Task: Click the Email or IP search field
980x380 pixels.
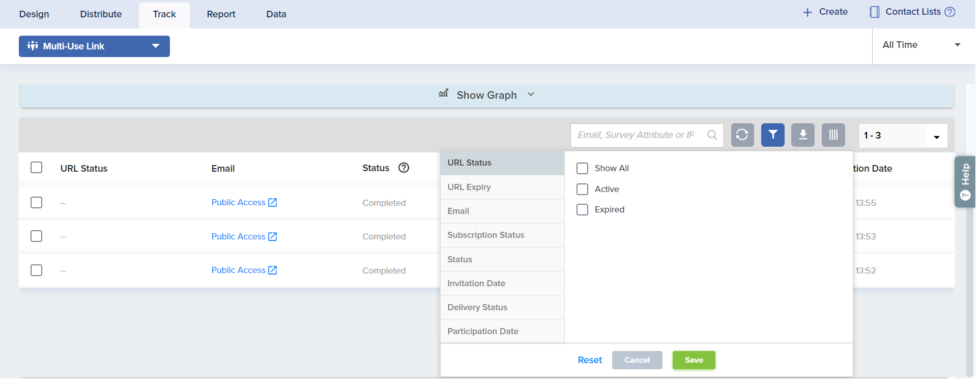Action: [x=636, y=135]
